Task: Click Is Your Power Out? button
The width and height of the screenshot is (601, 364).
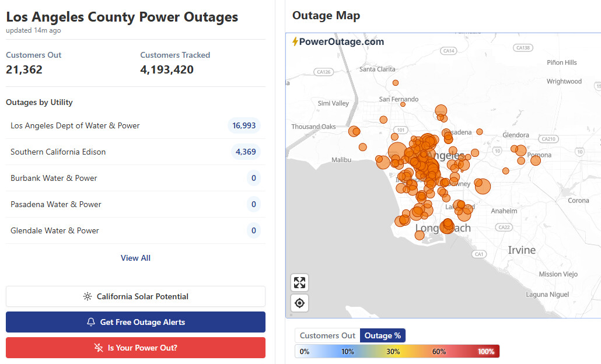Action: (x=135, y=348)
